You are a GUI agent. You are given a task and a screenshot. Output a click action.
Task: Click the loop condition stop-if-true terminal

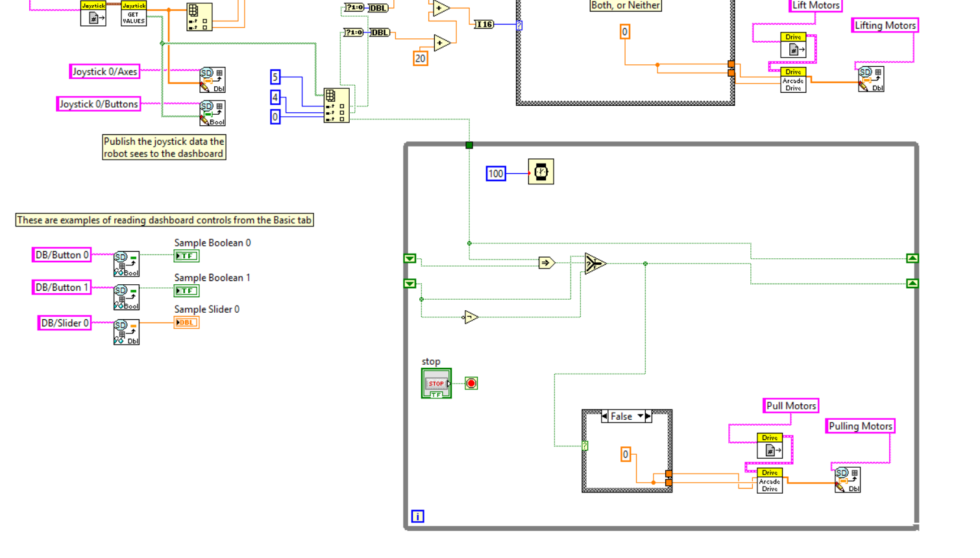tap(471, 383)
